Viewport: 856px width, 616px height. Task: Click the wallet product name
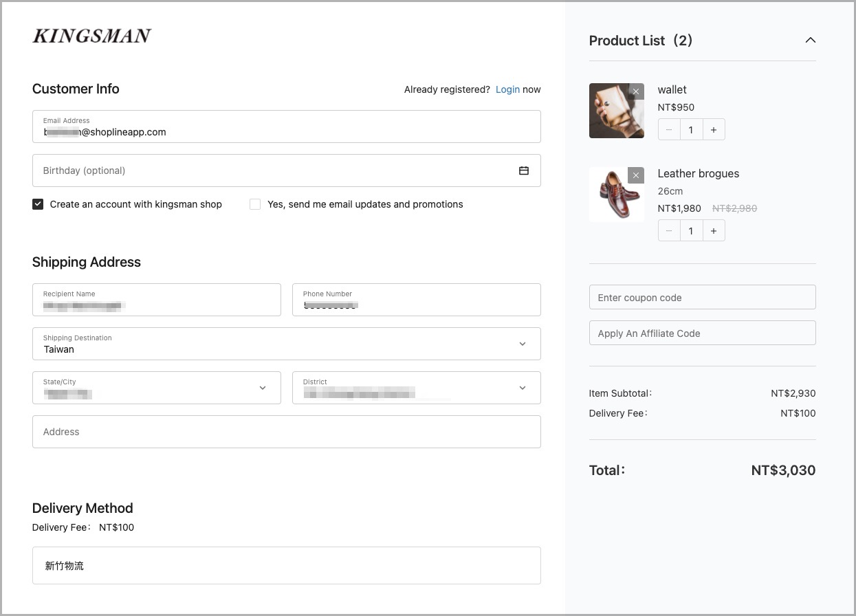(x=672, y=89)
